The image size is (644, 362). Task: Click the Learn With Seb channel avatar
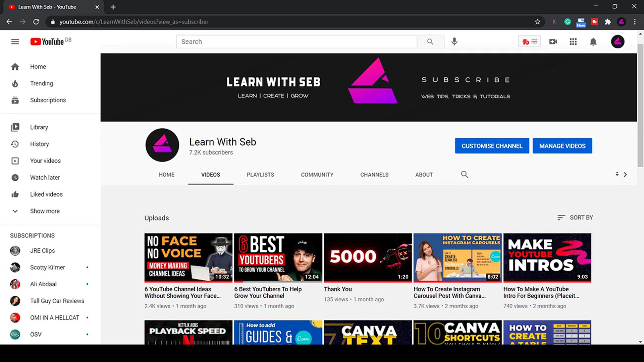pos(162,145)
